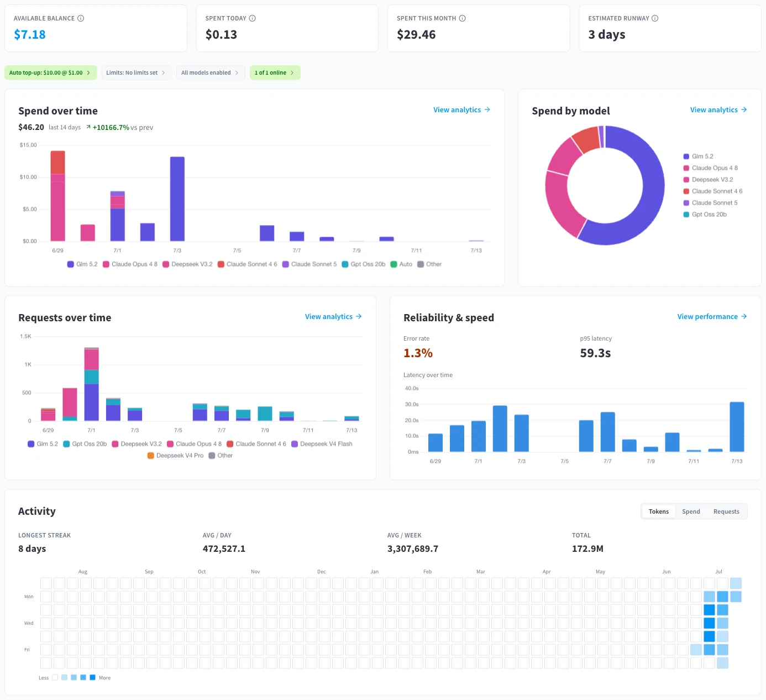
Task: Click arrow icon next to View performance
Action: [x=744, y=316]
